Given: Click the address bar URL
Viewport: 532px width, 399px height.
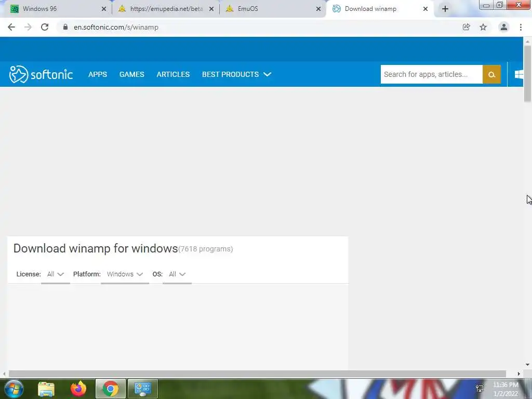Looking at the screenshot, I should (116, 27).
